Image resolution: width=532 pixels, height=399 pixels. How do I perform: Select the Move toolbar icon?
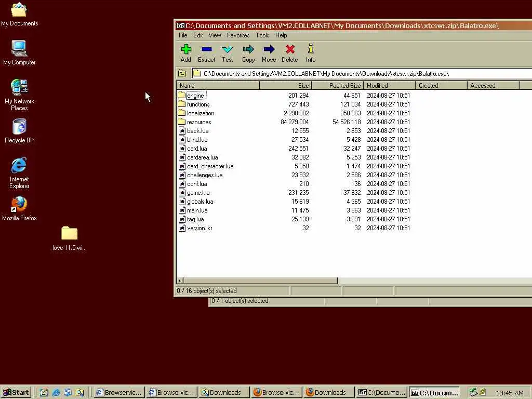(269, 54)
